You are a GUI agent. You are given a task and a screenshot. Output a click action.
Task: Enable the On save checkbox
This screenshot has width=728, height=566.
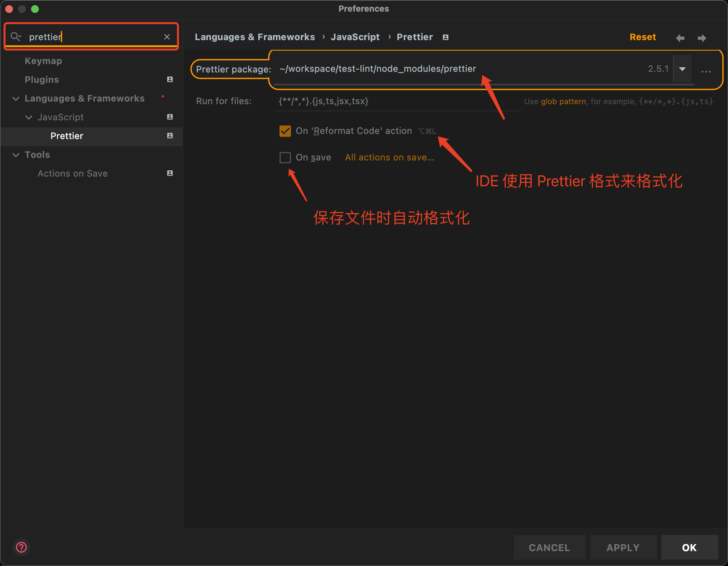click(x=285, y=157)
